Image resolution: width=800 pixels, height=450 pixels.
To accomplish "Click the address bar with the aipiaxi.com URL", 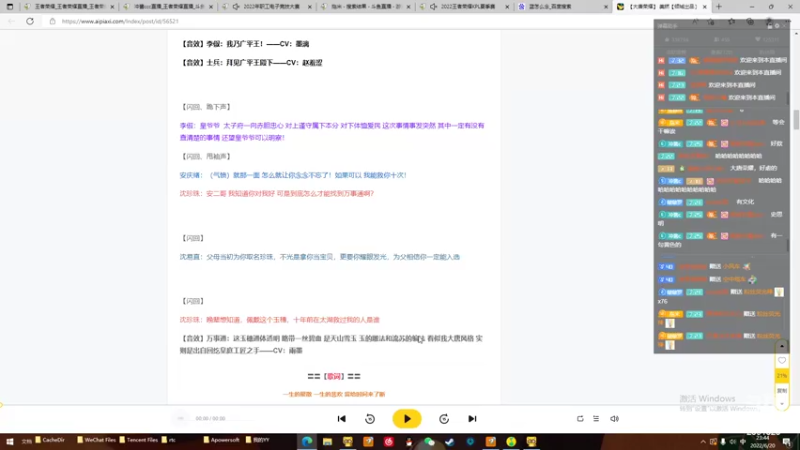I will pos(120,21).
